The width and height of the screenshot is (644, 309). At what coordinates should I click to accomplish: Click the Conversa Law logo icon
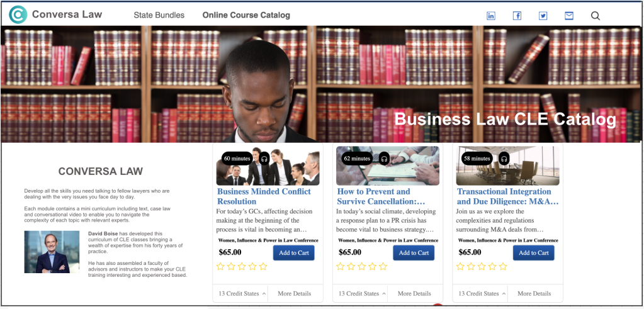pyautogui.click(x=18, y=14)
